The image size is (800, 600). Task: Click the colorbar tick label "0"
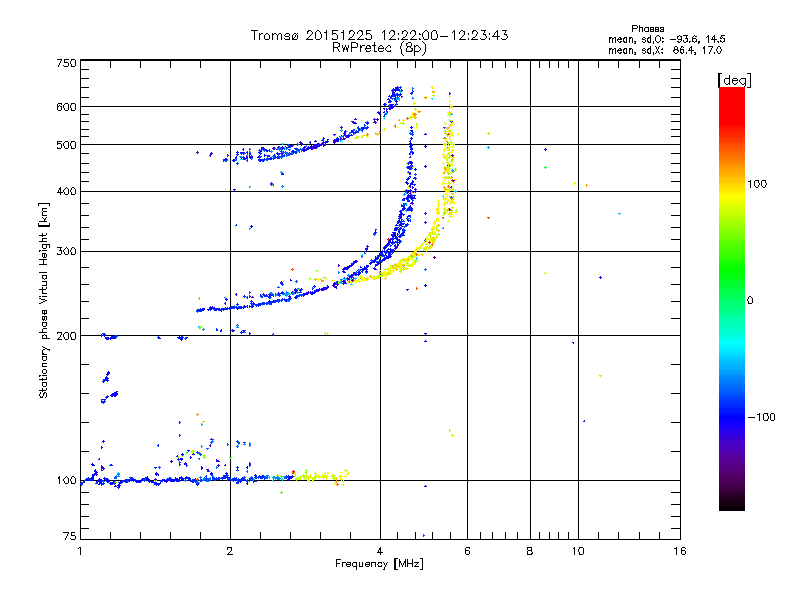750,301
